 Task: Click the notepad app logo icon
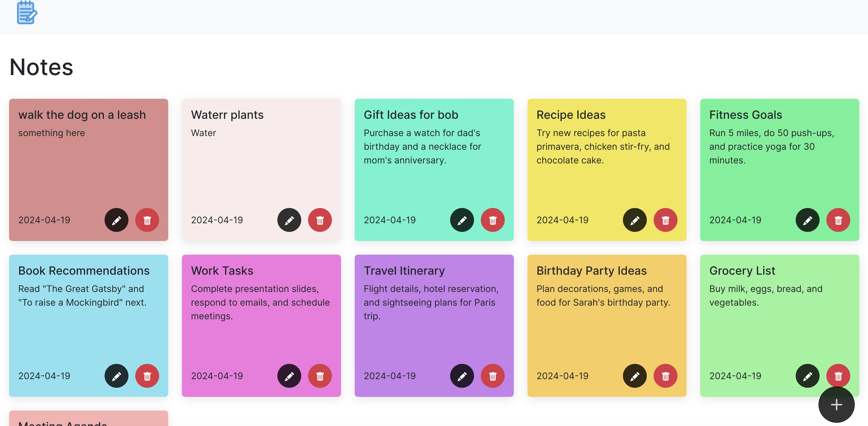27,13
